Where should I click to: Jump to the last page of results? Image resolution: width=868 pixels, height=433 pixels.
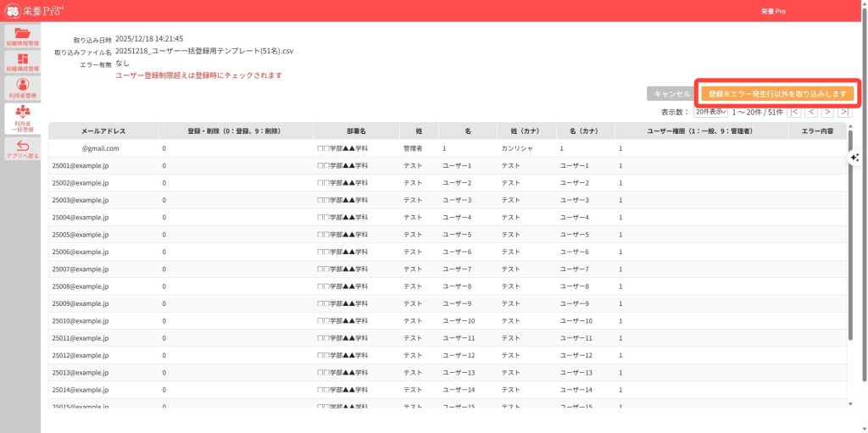843,112
